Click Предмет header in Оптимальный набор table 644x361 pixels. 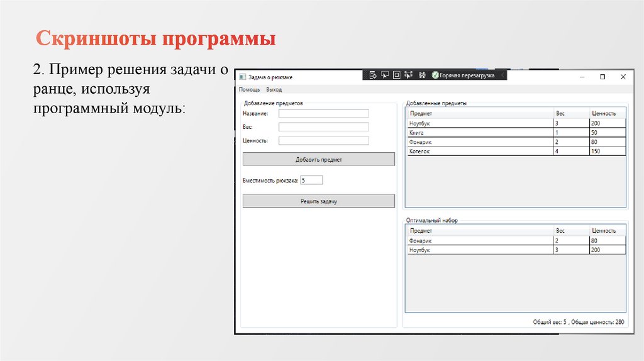[x=480, y=231]
